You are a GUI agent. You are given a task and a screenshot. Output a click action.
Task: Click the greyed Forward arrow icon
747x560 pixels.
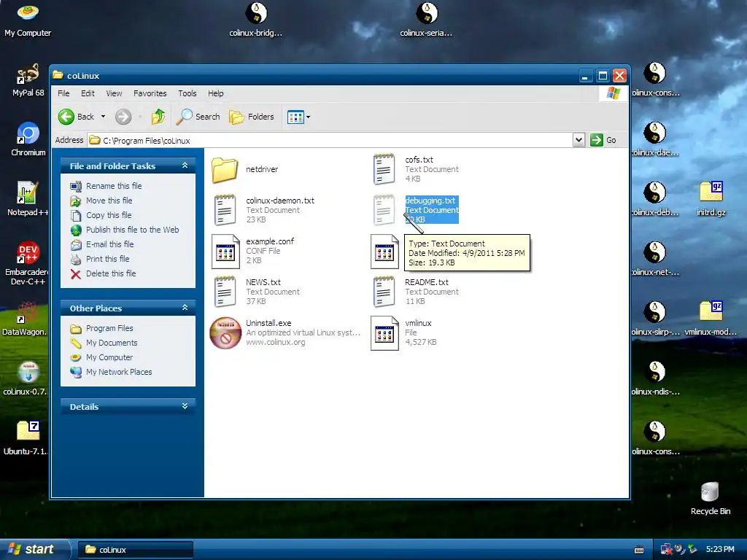pos(123,117)
